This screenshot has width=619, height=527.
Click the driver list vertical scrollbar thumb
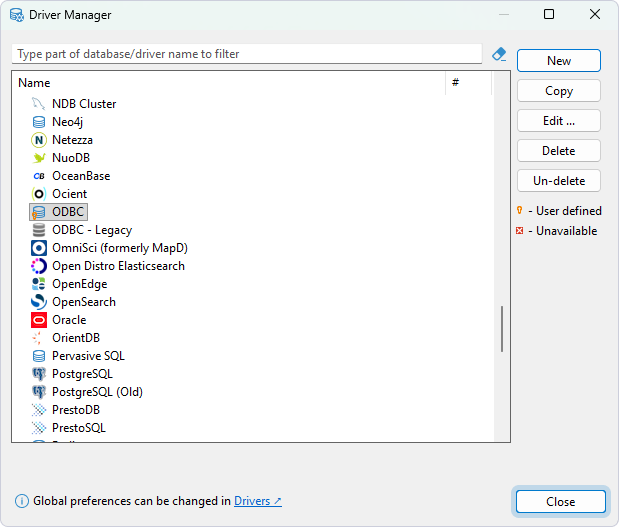point(502,328)
